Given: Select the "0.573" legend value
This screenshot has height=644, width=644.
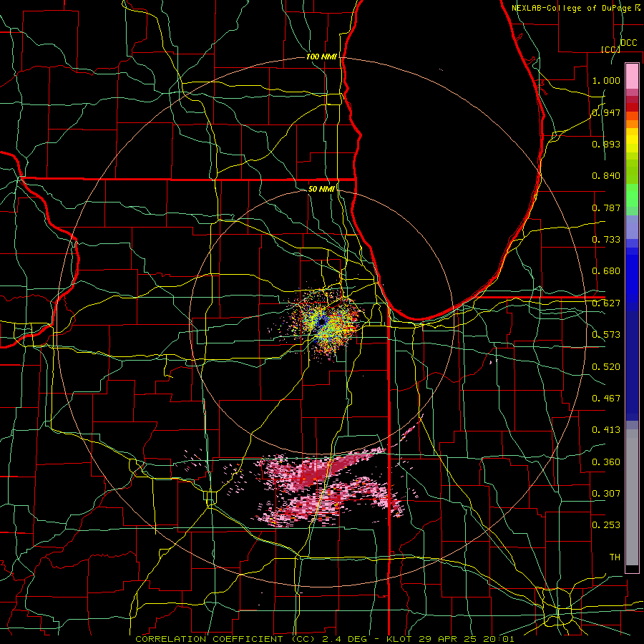Looking at the screenshot, I should click(x=606, y=335).
